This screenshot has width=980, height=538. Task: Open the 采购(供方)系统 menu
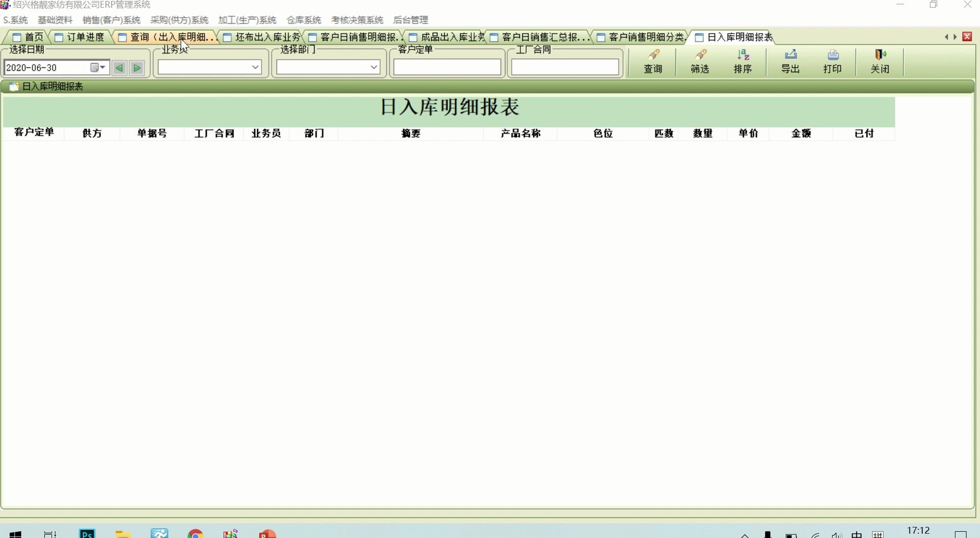point(179,20)
